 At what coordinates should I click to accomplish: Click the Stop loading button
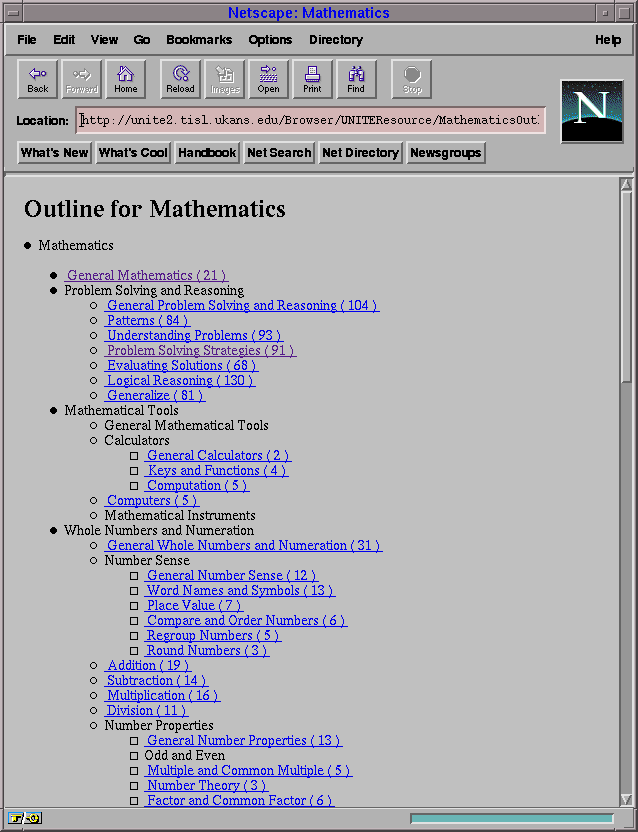[x=411, y=79]
